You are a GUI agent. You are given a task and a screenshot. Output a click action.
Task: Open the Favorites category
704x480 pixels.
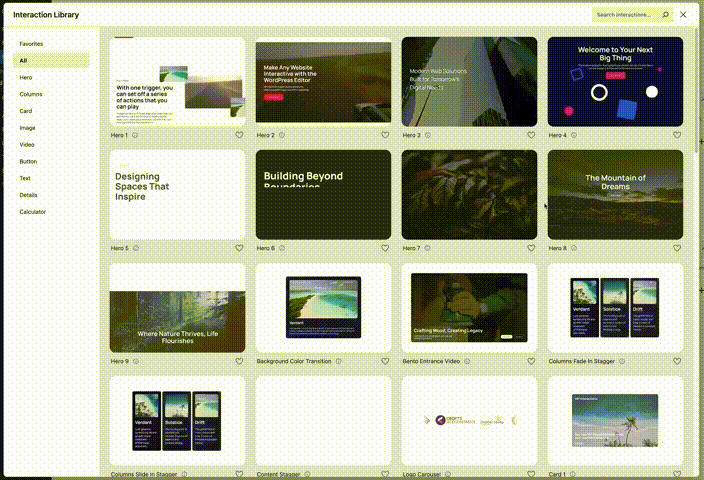[x=31, y=44]
